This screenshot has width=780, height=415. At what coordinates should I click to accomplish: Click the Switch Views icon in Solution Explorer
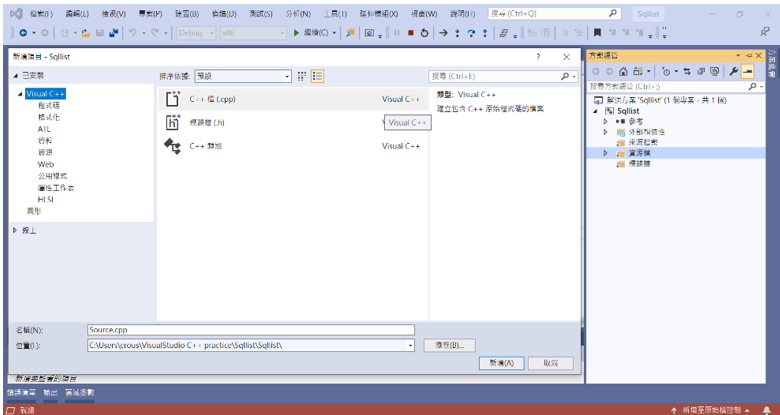pyautogui.click(x=637, y=72)
